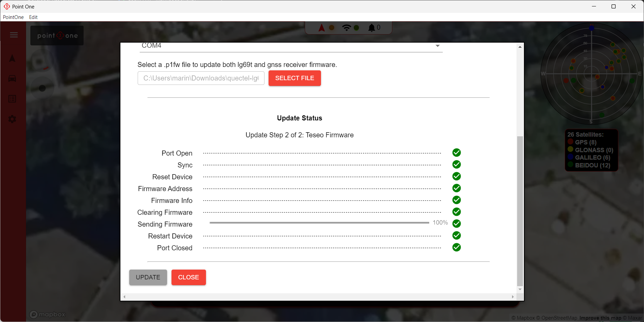
Task: Click the Sync green checkmark
Action: click(457, 164)
